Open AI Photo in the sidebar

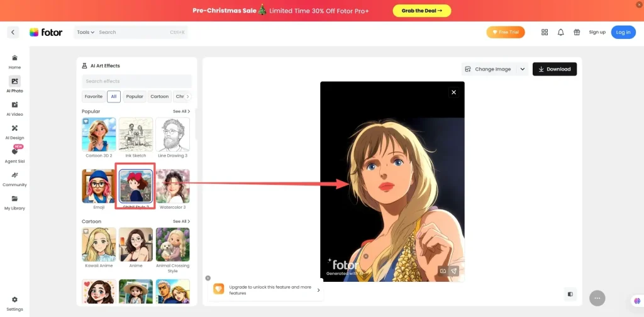15,84
